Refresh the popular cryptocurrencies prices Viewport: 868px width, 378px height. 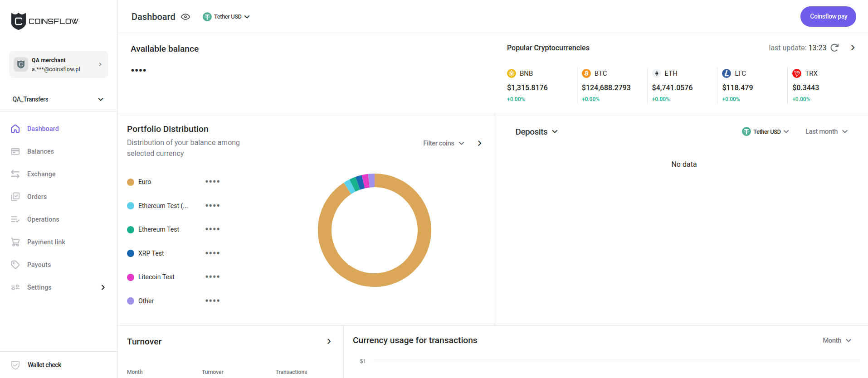pyautogui.click(x=834, y=48)
